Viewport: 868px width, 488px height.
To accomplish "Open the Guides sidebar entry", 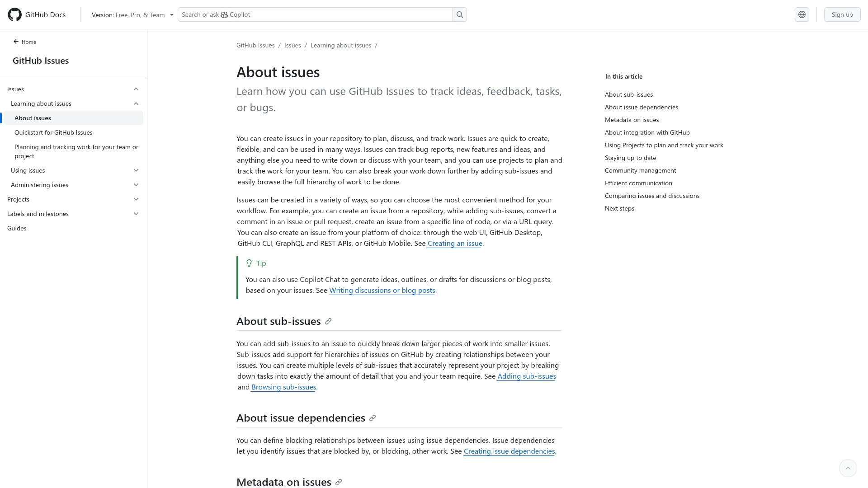I will [x=17, y=228].
